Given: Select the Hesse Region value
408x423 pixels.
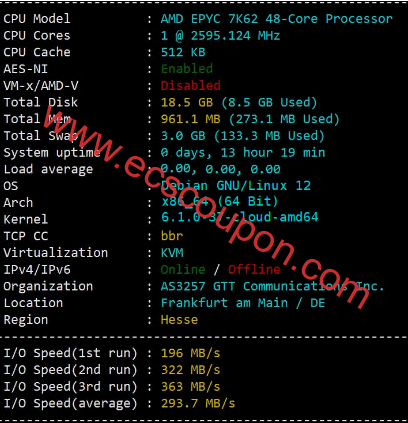Looking at the screenshot, I should pos(179,320).
